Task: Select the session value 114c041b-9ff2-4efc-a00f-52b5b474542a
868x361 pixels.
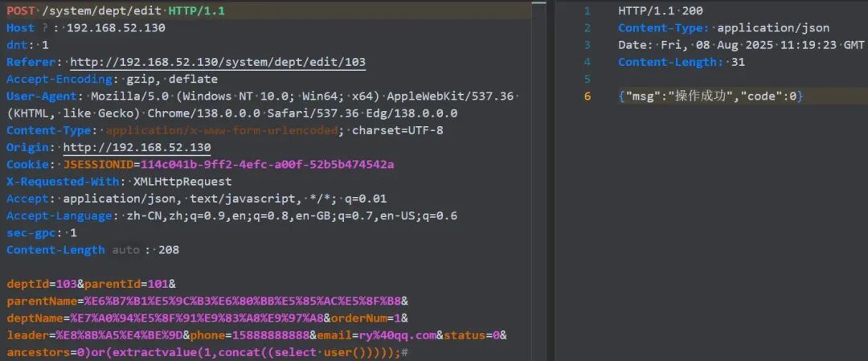Action: click(268, 165)
